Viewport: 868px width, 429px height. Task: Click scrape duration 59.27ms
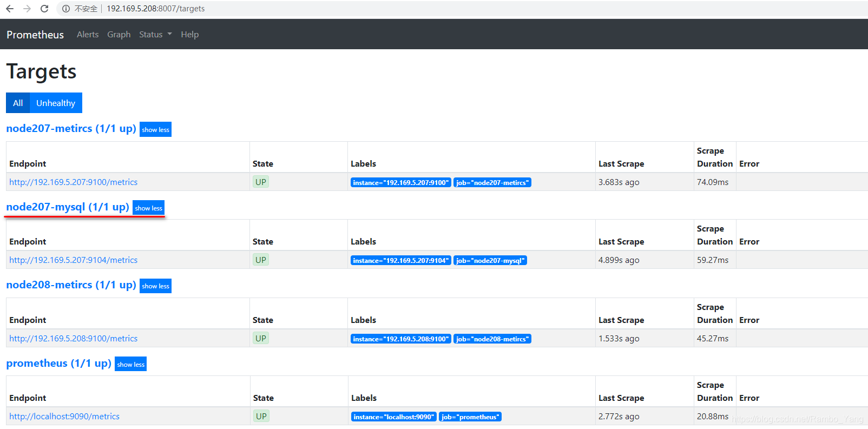click(713, 260)
